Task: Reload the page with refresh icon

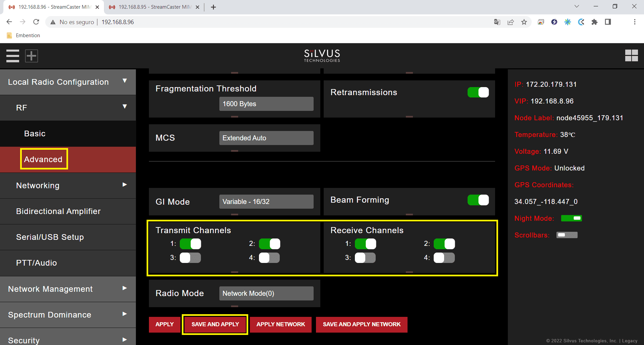Action: click(x=36, y=22)
